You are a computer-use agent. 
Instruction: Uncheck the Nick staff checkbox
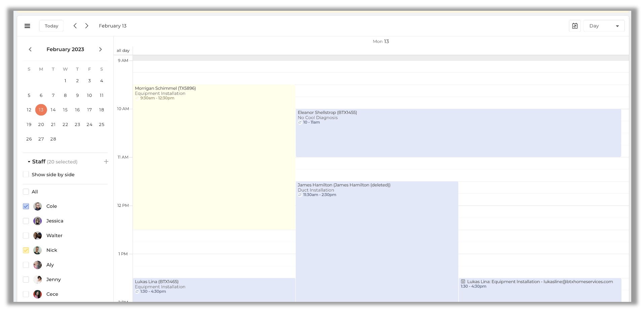pyautogui.click(x=26, y=250)
